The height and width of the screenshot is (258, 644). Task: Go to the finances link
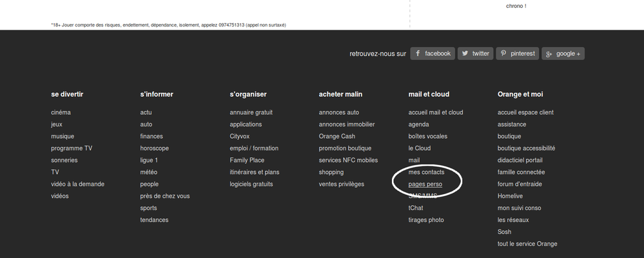[x=151, y=136]
